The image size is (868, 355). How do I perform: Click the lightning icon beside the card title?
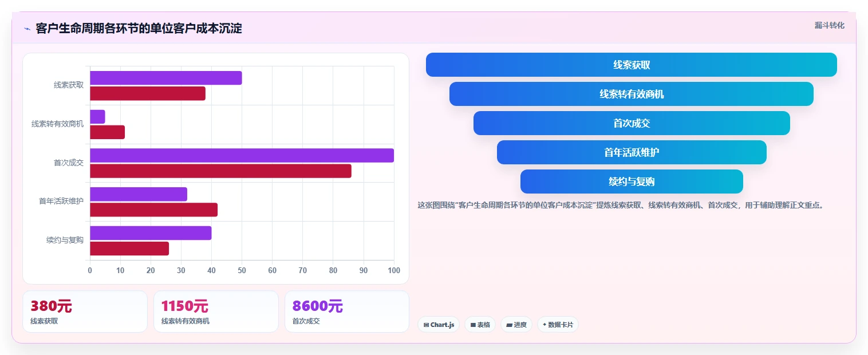(27, 29)
